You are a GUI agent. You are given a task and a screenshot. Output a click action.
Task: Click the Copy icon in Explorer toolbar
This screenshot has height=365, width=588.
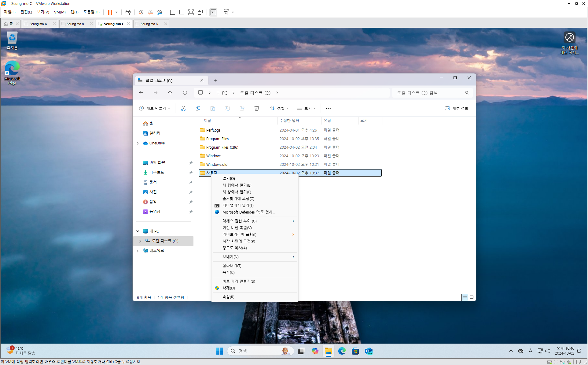(x=198, y=108)
